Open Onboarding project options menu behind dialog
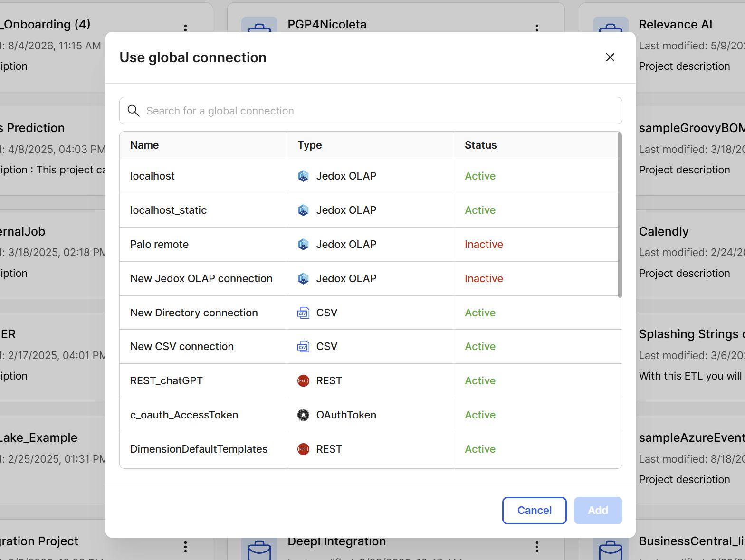Screen dimensions: 745x560 pyautogui.click(x=185, y=28)
